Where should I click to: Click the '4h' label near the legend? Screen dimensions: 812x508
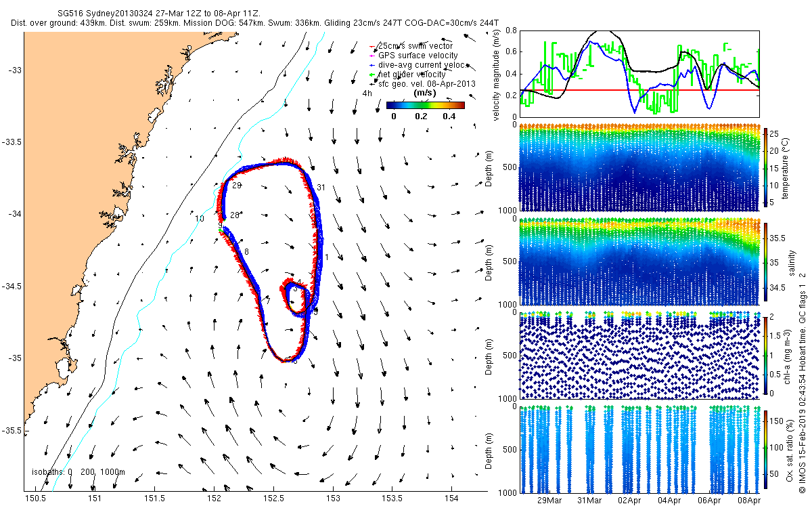click(x=367, y=93)
